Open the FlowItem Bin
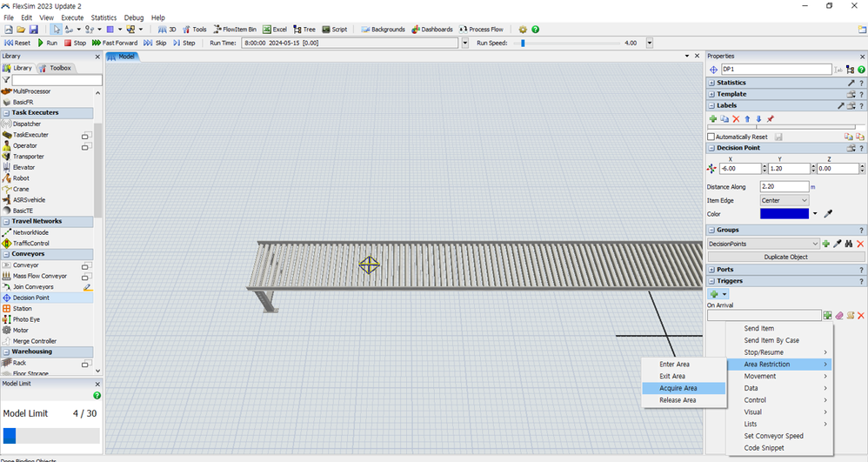 [x=235, y=30]
